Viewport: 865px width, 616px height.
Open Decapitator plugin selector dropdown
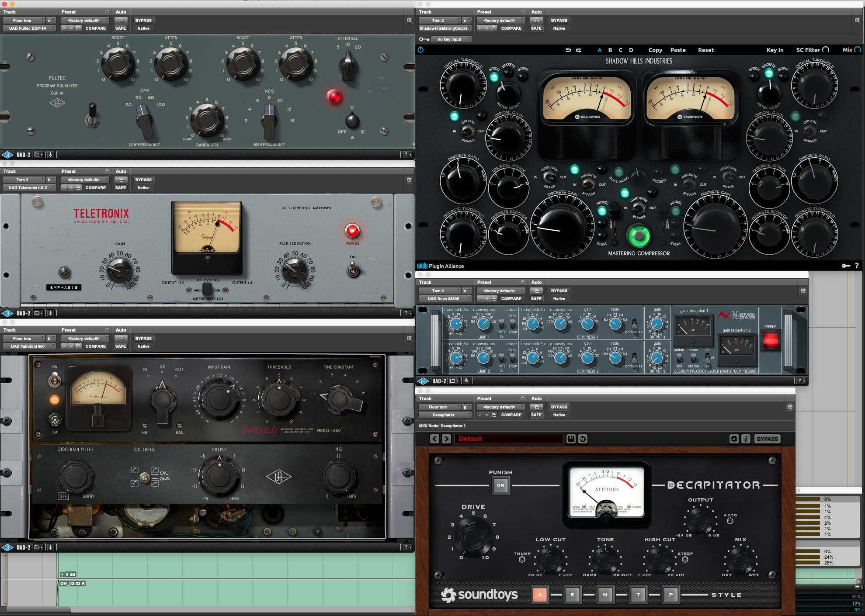click(445, 415)
